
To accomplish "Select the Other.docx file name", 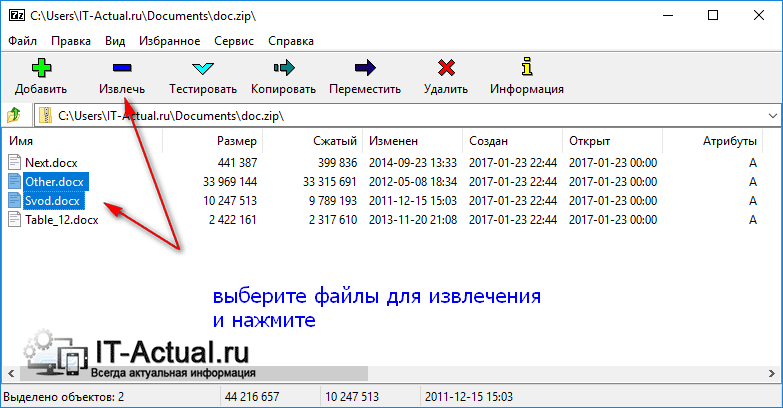I will (54, 182).
